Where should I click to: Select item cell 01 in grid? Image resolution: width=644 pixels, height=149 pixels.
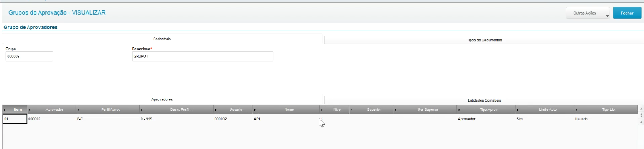(x=15, y=119)
